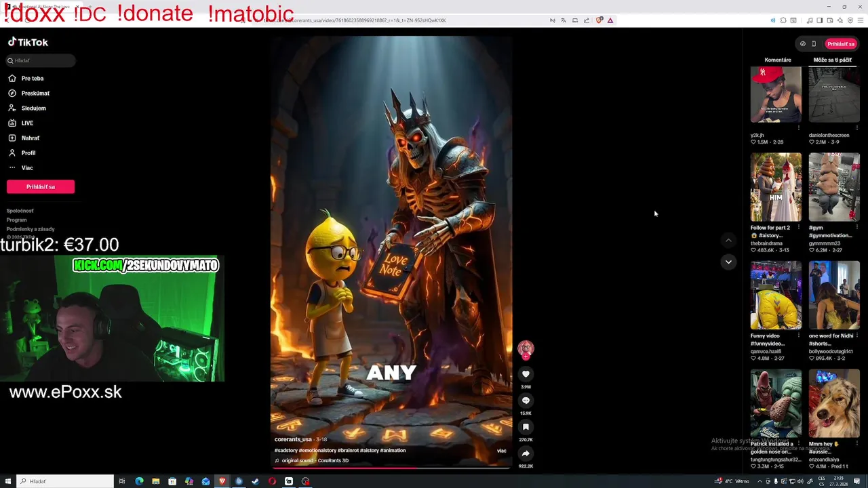
Task: Toggle the browser sidebar panel icon
Action: point(819,20)
